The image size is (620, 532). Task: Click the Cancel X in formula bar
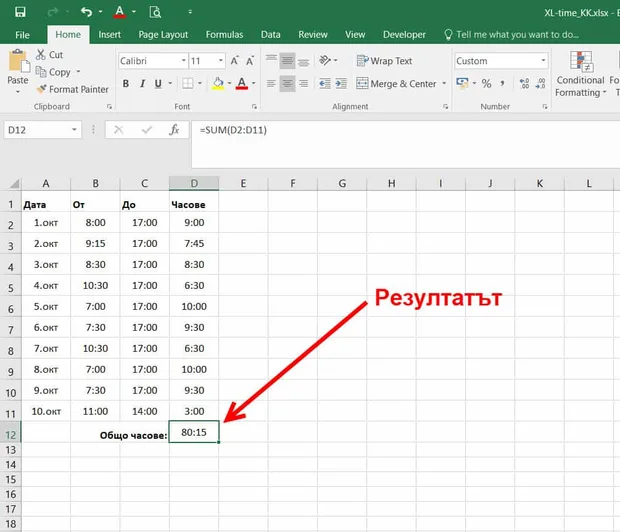pyautogui.click(x=118, y=130)
